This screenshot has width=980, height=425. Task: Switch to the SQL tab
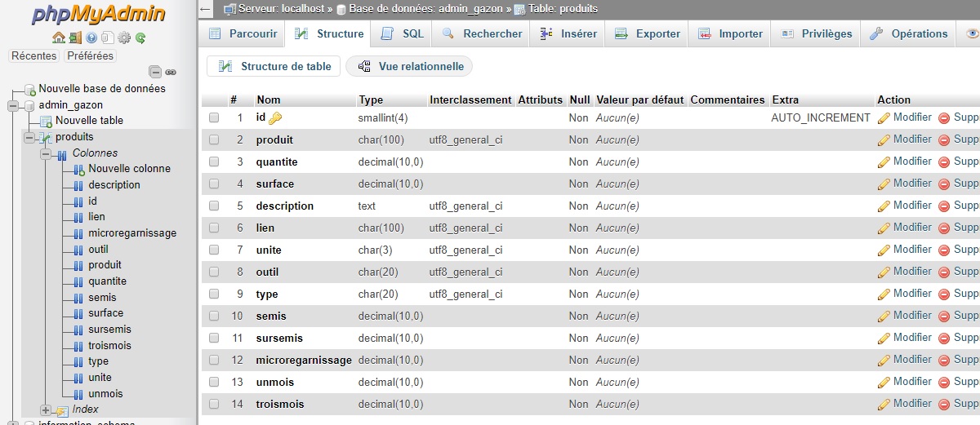point(402,33)
